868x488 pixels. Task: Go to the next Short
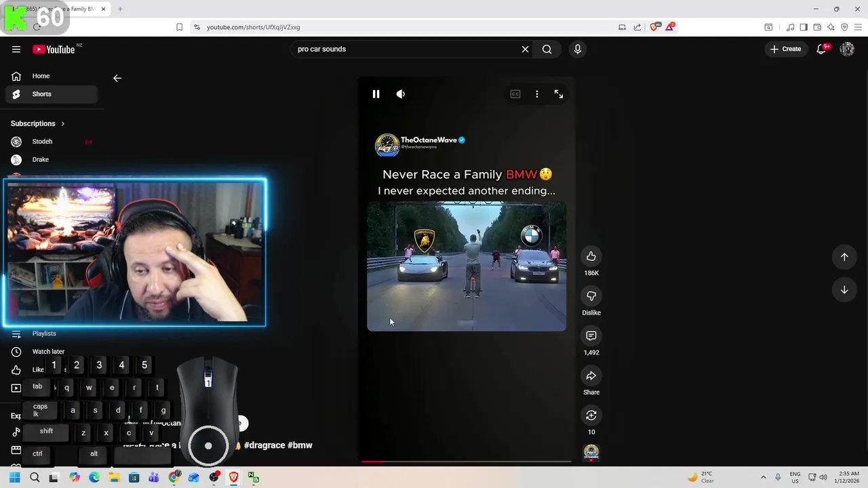(844, 290)
